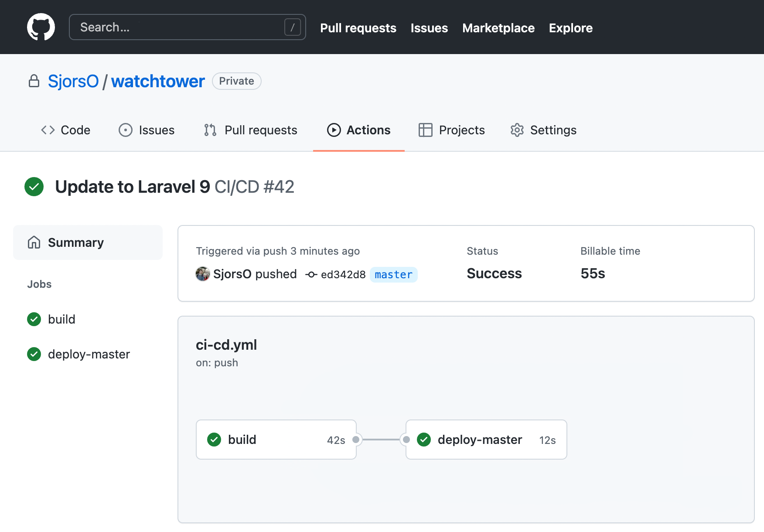The height and width of the screenshot is (532, 764).
Task: Click the green check in deploy-master card
Action: click(424, 440)
